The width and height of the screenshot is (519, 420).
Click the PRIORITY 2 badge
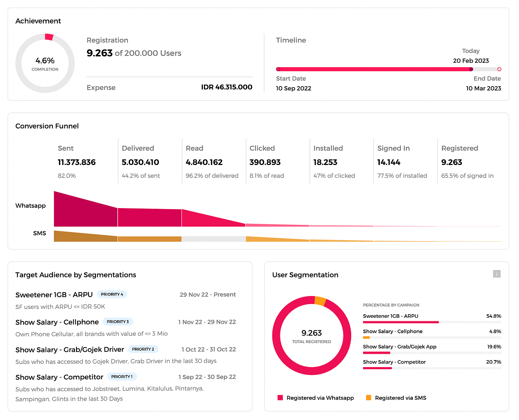coord(143,349)
